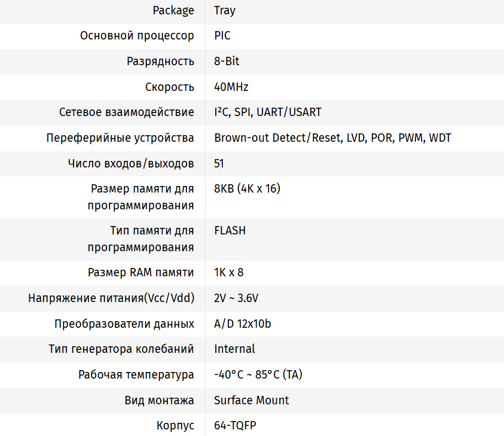Click the Сетевое взаимодействие label

click(x=127, y=112)
